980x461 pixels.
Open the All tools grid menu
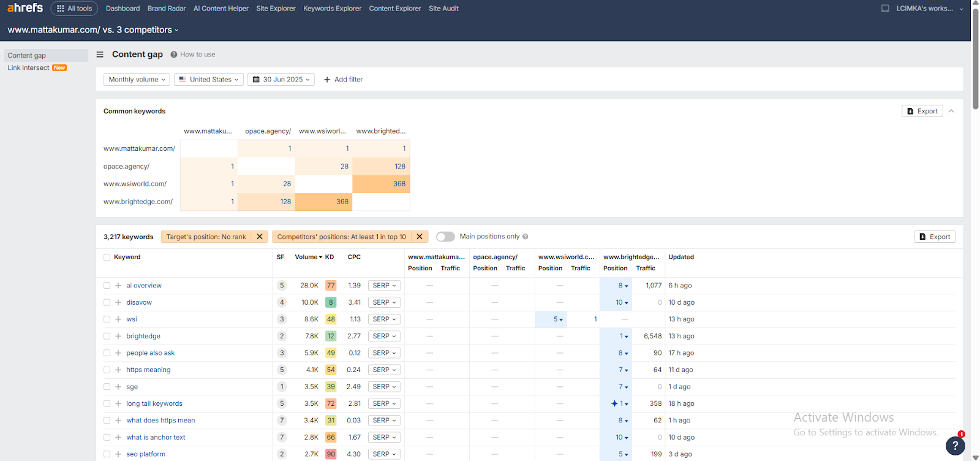(74, 9)
